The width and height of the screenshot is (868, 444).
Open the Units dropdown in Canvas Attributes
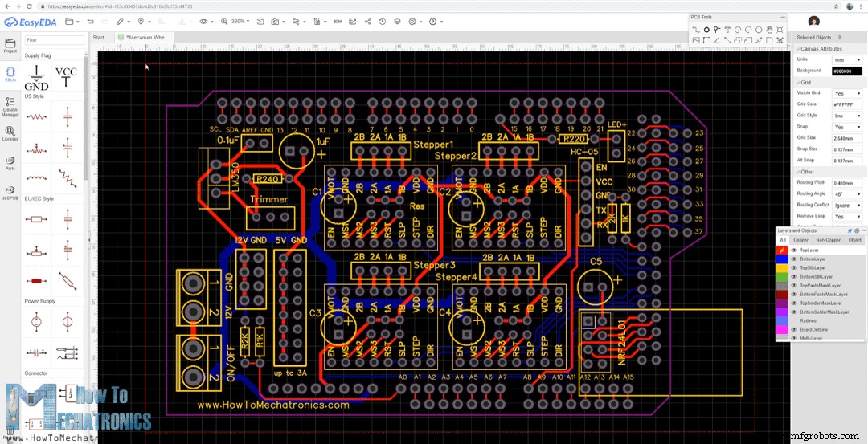tap(846, 59)
